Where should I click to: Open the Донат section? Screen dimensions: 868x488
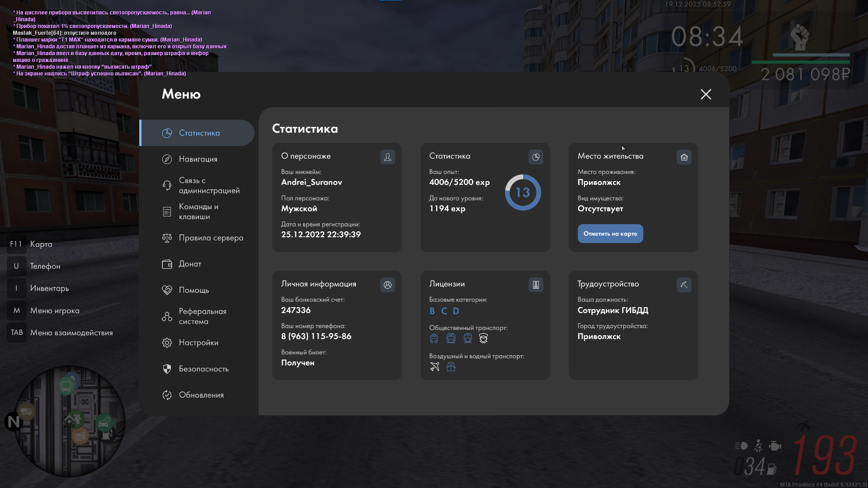(x=190, y=264)
